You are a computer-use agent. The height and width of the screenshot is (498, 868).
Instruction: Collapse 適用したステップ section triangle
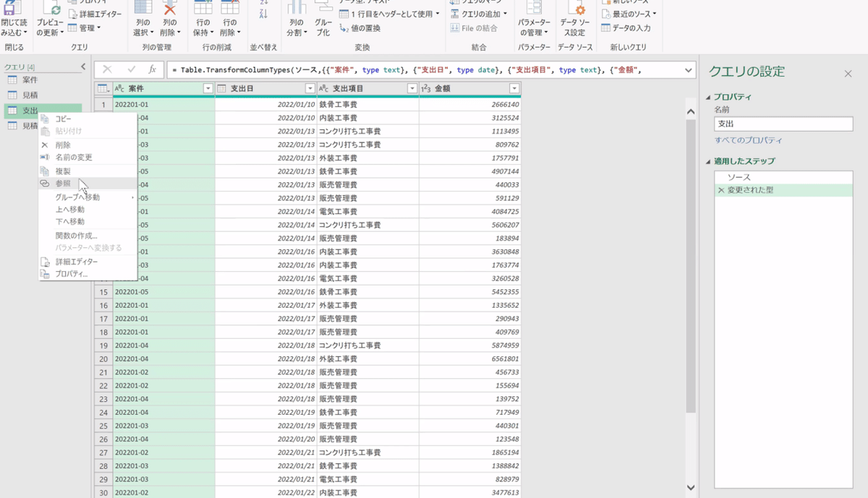[708, 161]
